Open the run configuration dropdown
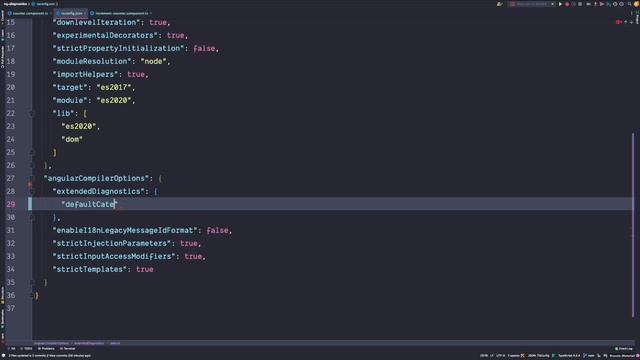Screen dimensions: 640x360 coord(532,4)
